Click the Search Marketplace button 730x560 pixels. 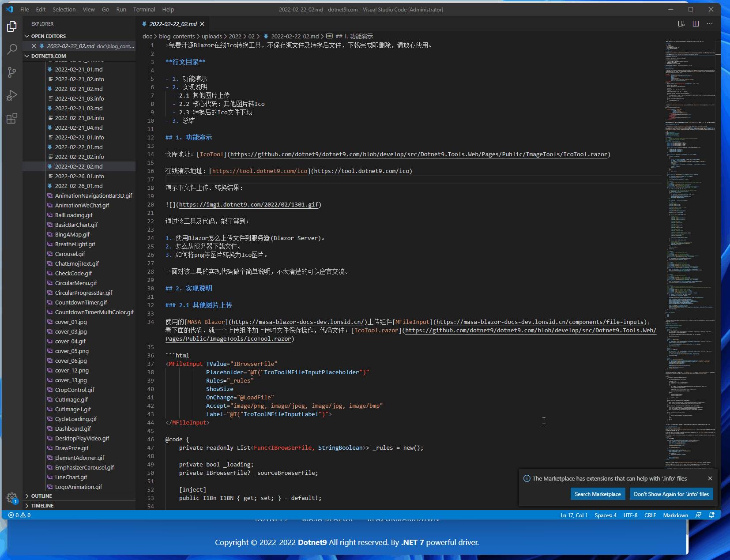[x=598, y=494]
